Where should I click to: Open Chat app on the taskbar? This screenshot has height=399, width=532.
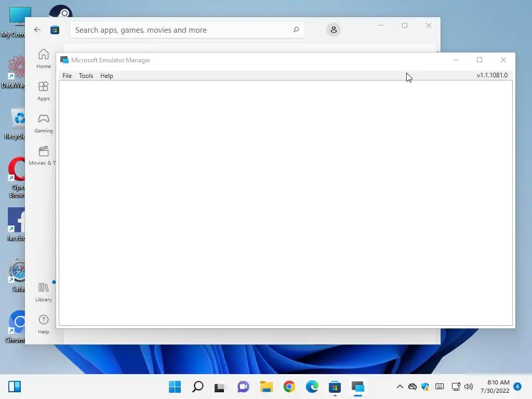click(x=243, y=387)
